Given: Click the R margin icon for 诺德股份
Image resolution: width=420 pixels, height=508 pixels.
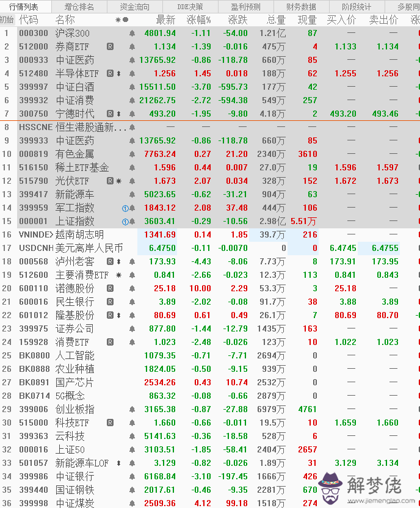Looking at the screenshot, I should pos(110,288).
